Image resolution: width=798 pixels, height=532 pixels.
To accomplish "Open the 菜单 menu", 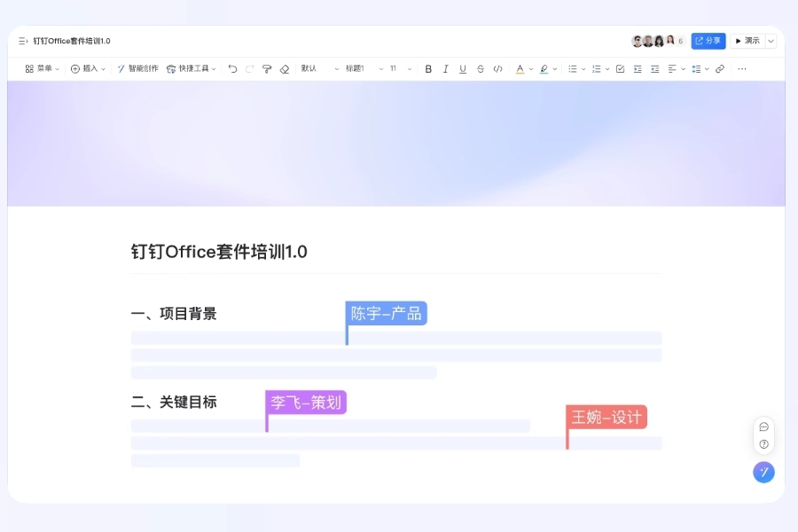I will click(x=43, y=69).
